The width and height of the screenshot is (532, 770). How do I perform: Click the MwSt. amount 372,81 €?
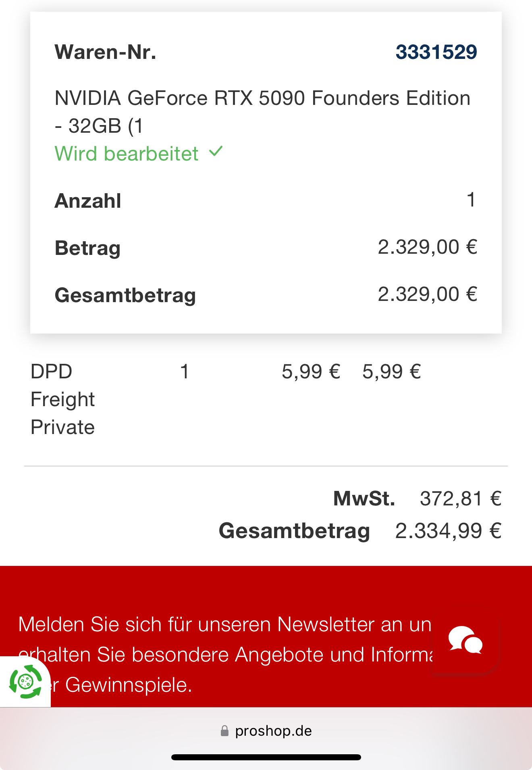pyautogui.click(x=460, y=499)
